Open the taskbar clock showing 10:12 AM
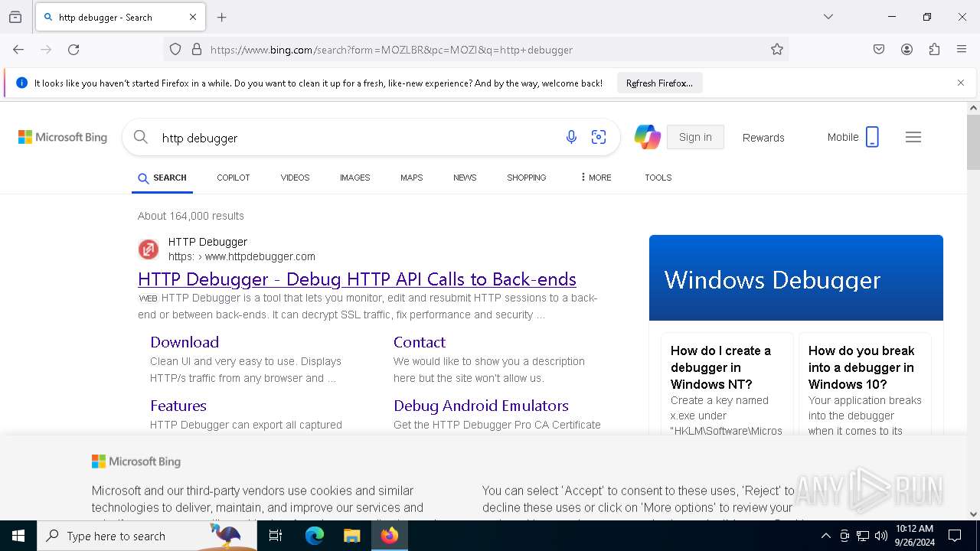The width and height of the screenshot is (980, 551). (x=914, y=536)
